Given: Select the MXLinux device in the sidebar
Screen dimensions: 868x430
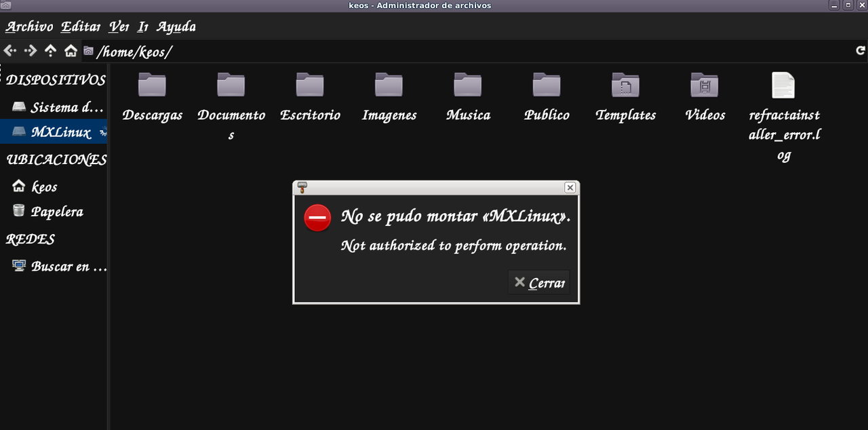Looking at the screenshot, I should click(x=53, y=132).
